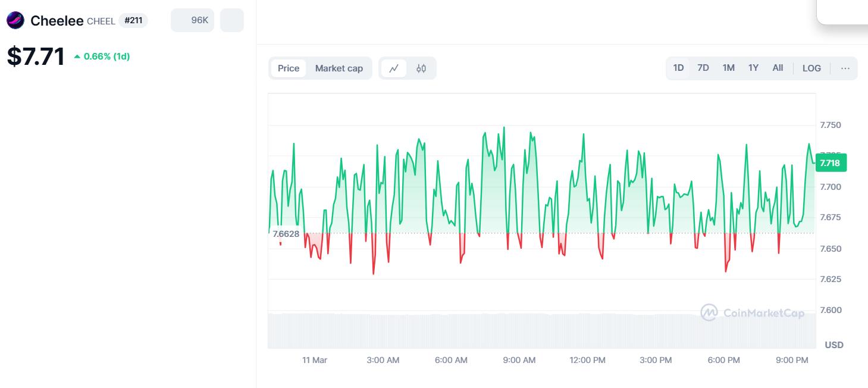This screenshot has width=868, height=388.
Task: Click the blank square button beside 96K
Action: (232, 20)
